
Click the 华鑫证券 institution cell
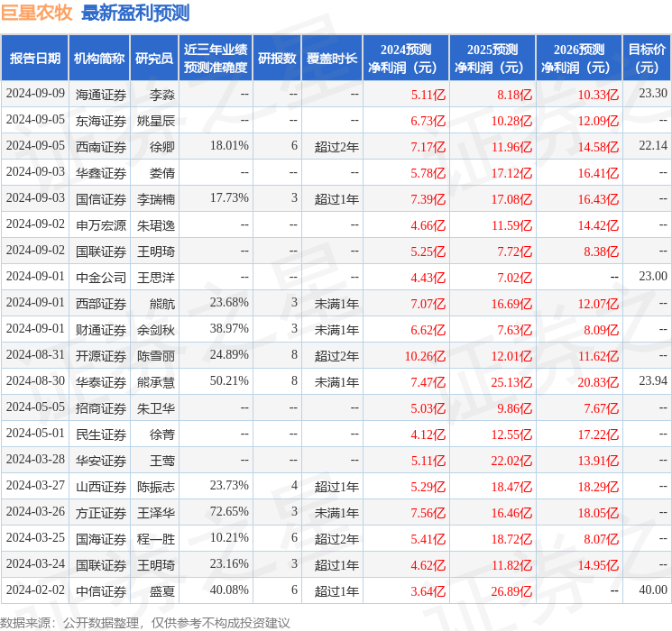101,173
